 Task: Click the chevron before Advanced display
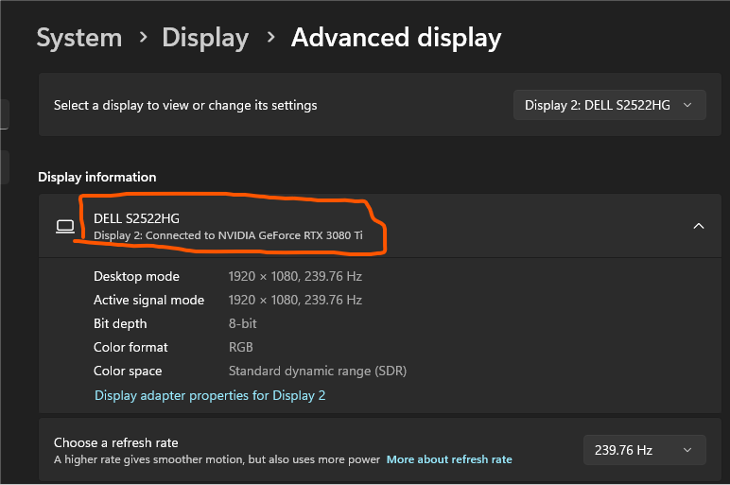click(x=270, y=38)
